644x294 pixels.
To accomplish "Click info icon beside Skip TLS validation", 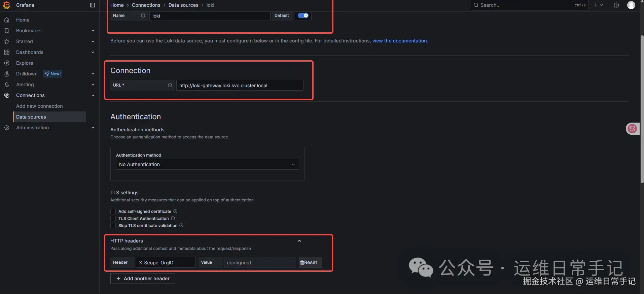I will tap(181, 225).
